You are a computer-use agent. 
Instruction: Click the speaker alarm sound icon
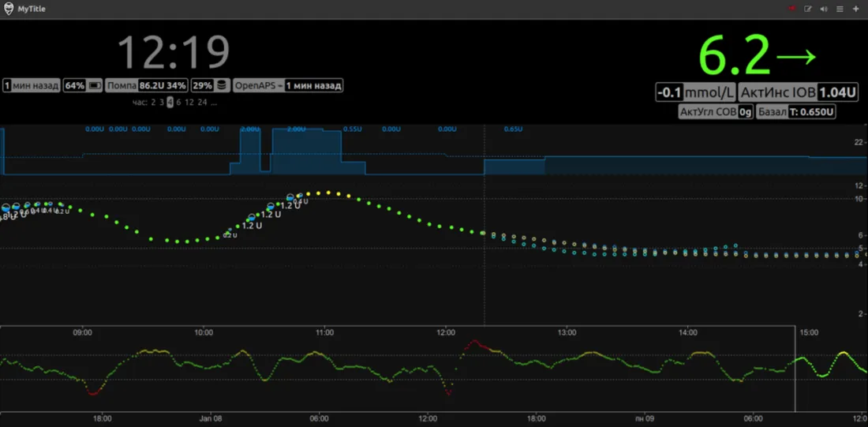pyautogui.click(x=824, y=9)
